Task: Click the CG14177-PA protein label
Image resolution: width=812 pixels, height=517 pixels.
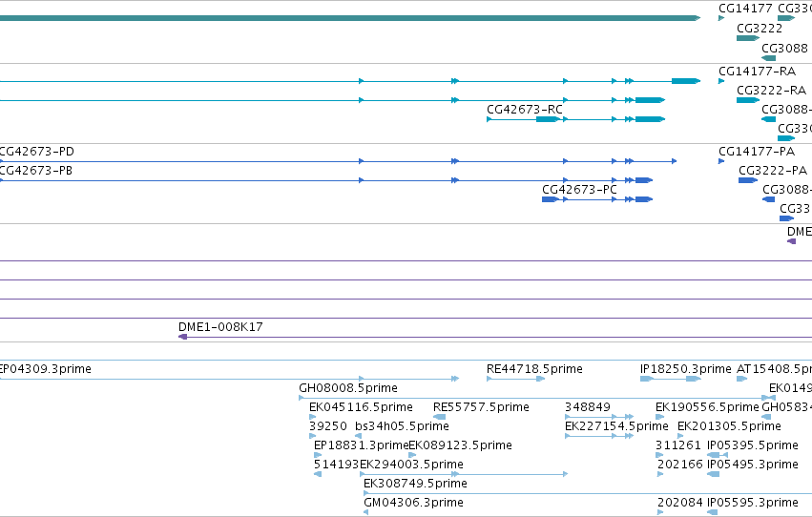Action: [757, 152]
